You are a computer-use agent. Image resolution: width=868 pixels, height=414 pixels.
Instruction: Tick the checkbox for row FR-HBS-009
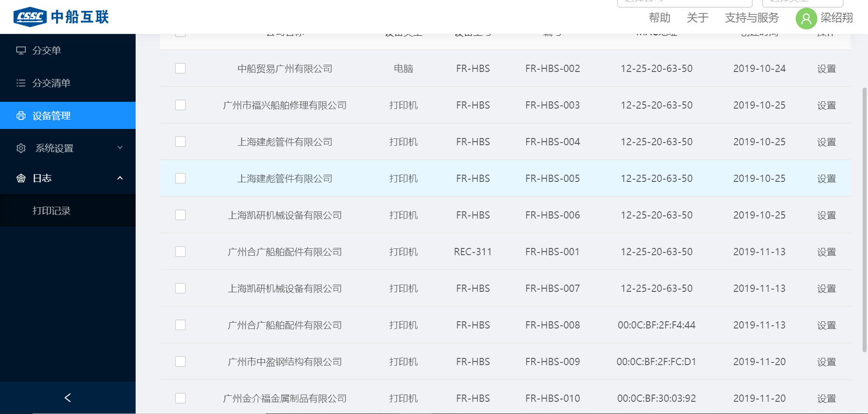tap(180, 362)
